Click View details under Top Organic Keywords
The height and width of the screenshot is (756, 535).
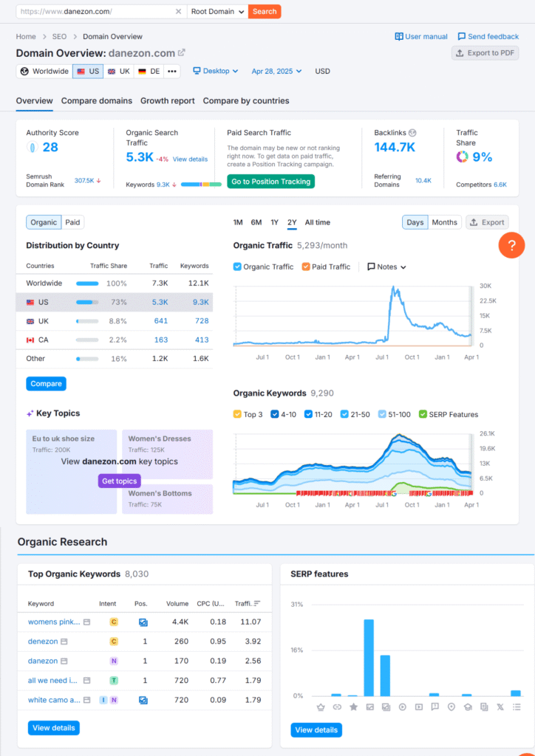pos(53,727)
